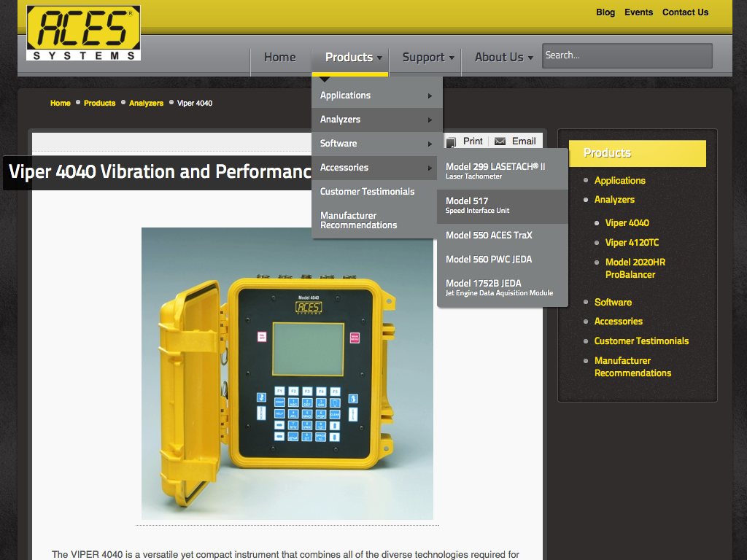747x560 pixels.
Task: Click the ACES Systems logo
Action: [x=83, y=33]
